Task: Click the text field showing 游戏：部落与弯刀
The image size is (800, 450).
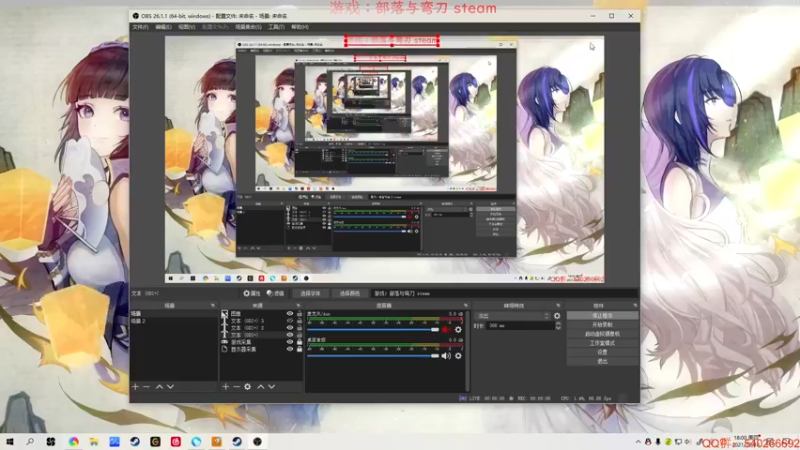Action: 504,293
